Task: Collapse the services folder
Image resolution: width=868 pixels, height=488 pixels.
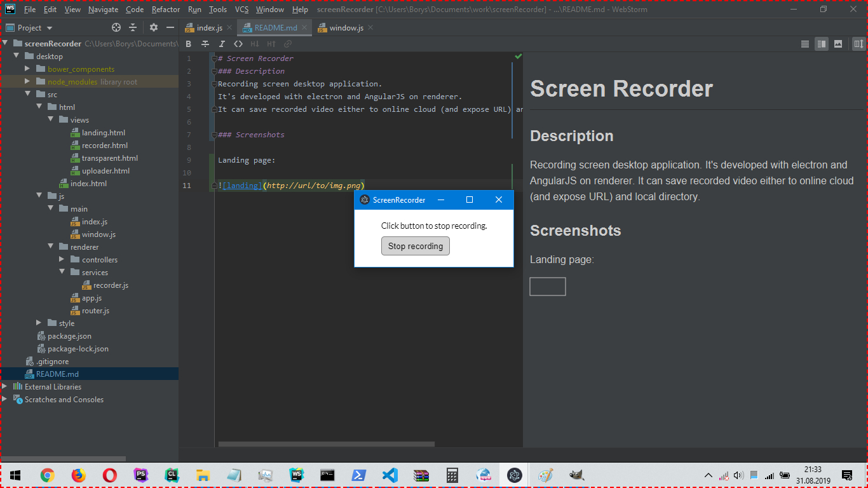Action: click(62, 273)
